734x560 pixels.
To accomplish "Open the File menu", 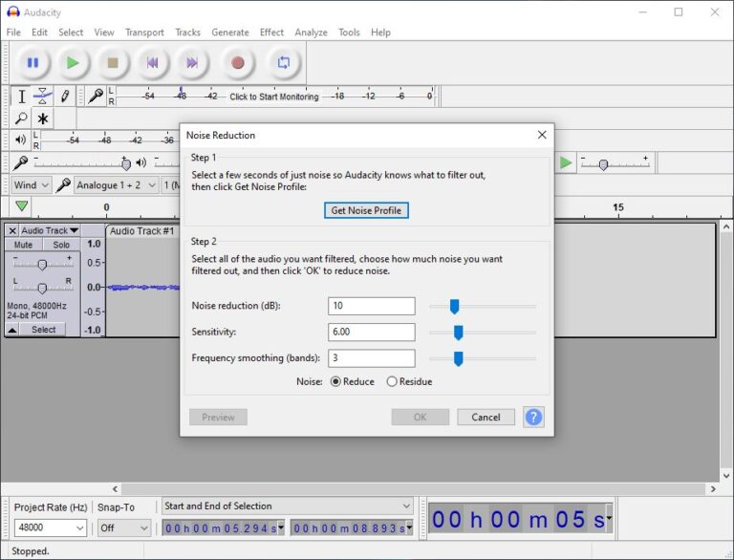I will (13, 32).
